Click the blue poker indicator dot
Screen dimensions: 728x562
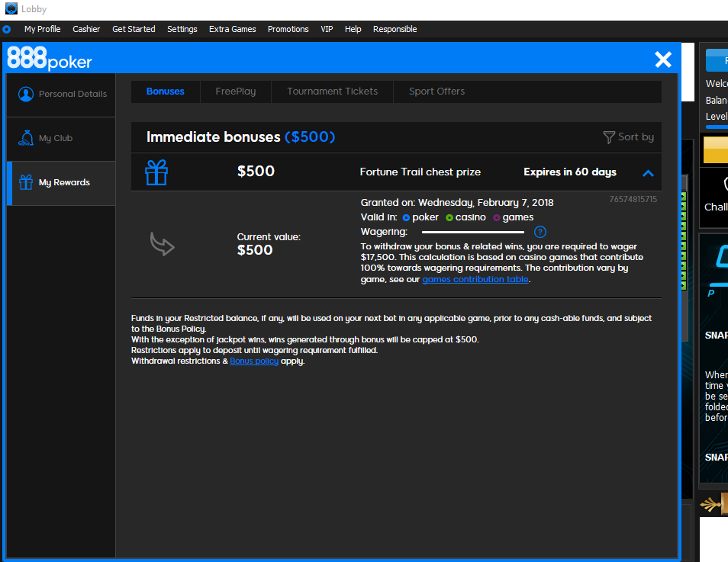click(406, 217)
